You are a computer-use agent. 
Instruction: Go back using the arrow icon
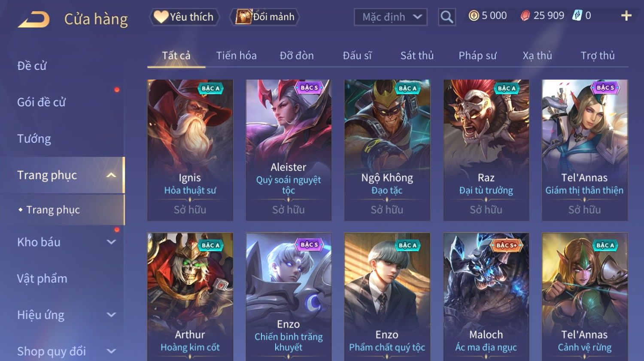coord(33,20)
